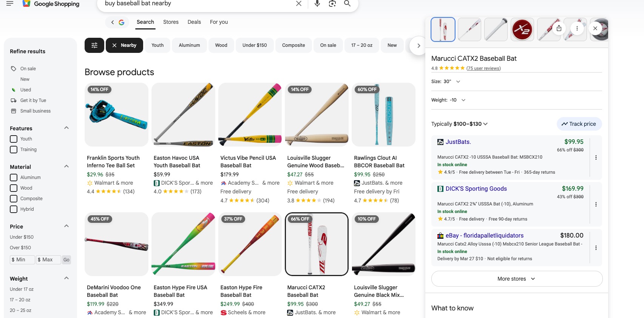Open more options for the DICK'S offer
Screen dimensions: 644x318
[596, 204]
